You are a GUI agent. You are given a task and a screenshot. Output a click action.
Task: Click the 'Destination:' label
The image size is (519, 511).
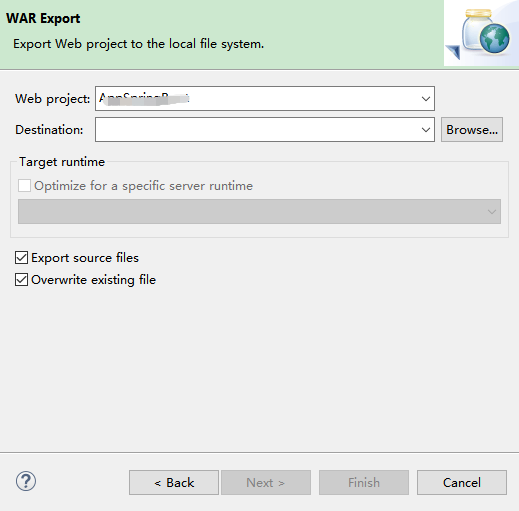tap(49, 130)
